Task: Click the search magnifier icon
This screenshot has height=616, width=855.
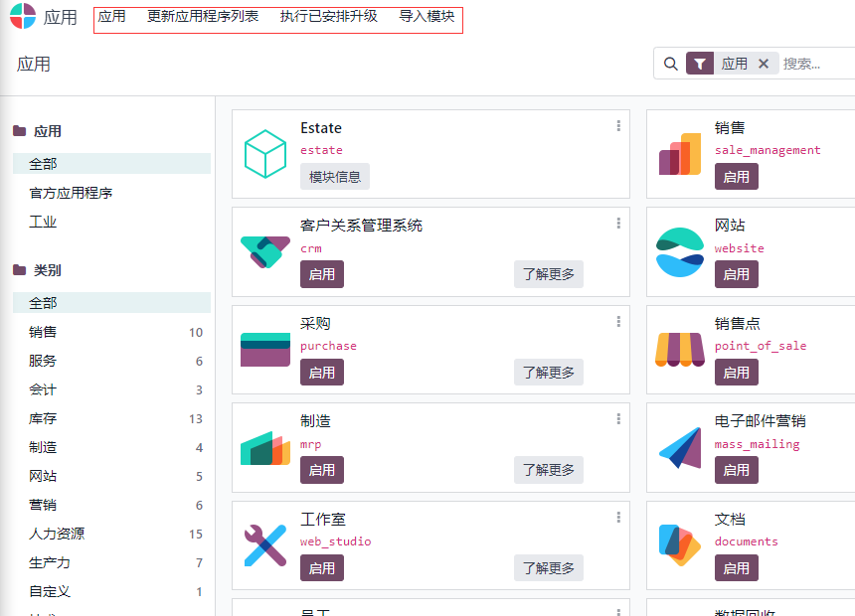Action: (671, 64)
